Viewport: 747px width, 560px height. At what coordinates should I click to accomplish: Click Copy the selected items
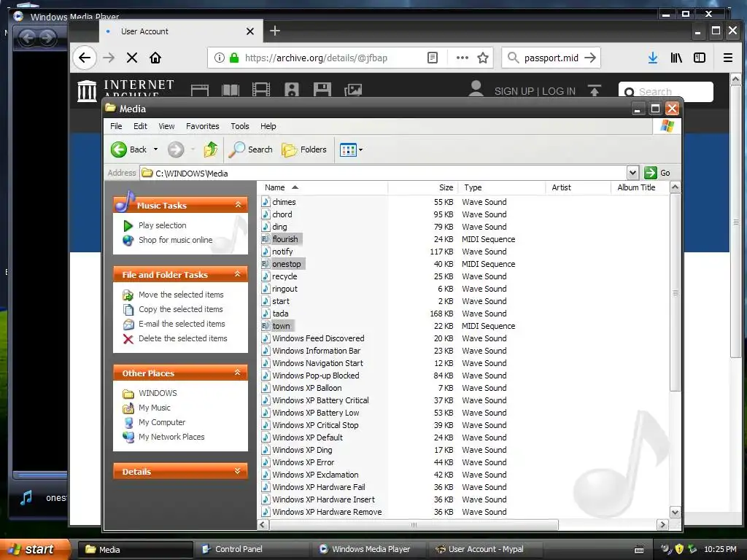tap(181, 309)
